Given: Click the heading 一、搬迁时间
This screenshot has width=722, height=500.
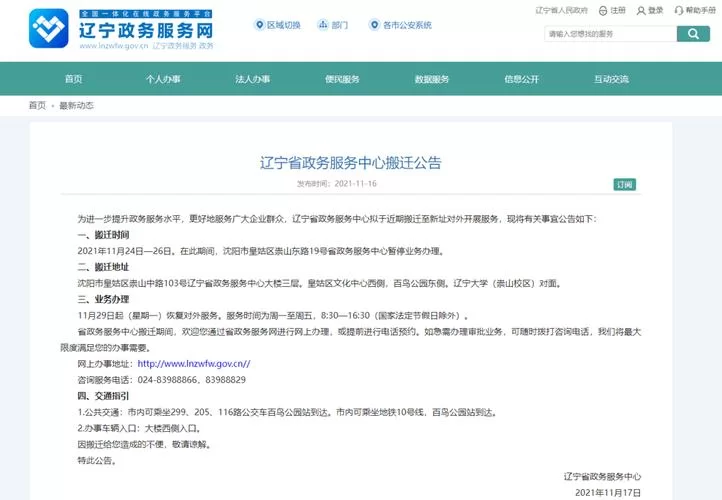Looking at the screenshot, I should point(103,235).
